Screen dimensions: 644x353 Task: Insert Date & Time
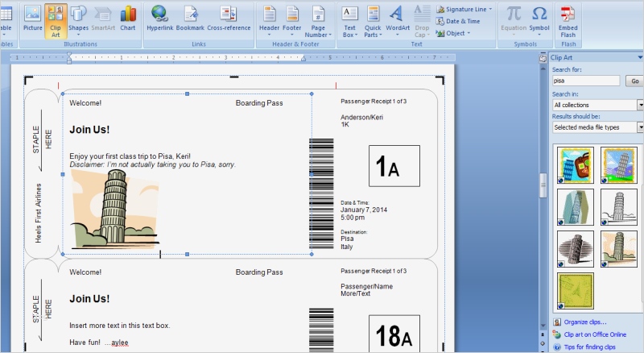click(x=458, y=21)
